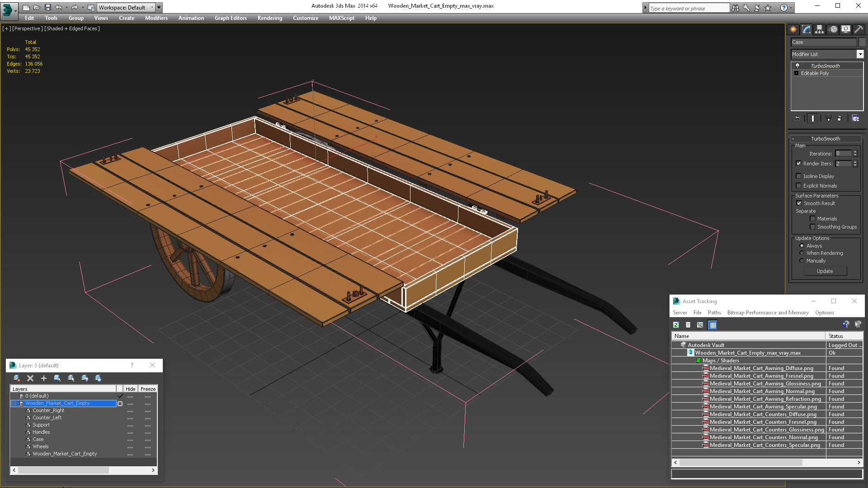This screenshot has width=868, height=488.
Task: Click the object color swatch beside Case
Action: click(862, 42)
